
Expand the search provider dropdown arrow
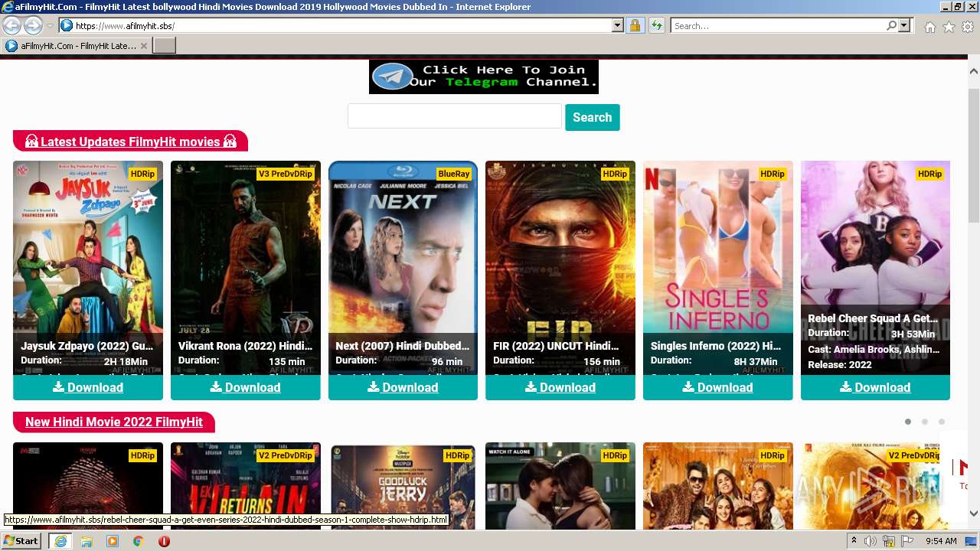pos(904,26)
